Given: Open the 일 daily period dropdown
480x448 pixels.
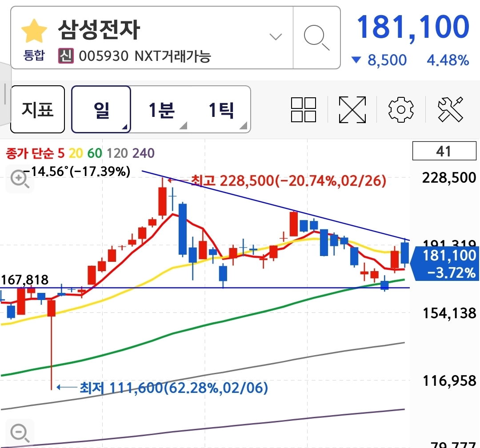Looking at the screenshot, I should (101, 109).
